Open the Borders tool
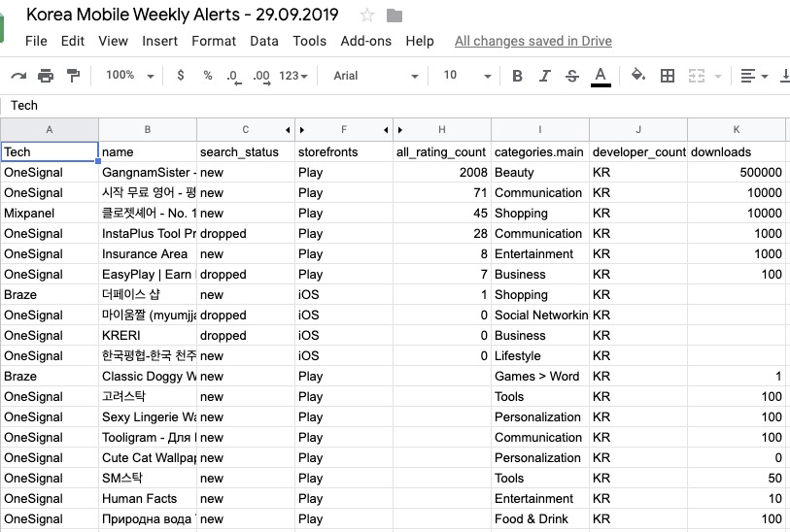This screenshot has width=790, height=532. point(667,76)
